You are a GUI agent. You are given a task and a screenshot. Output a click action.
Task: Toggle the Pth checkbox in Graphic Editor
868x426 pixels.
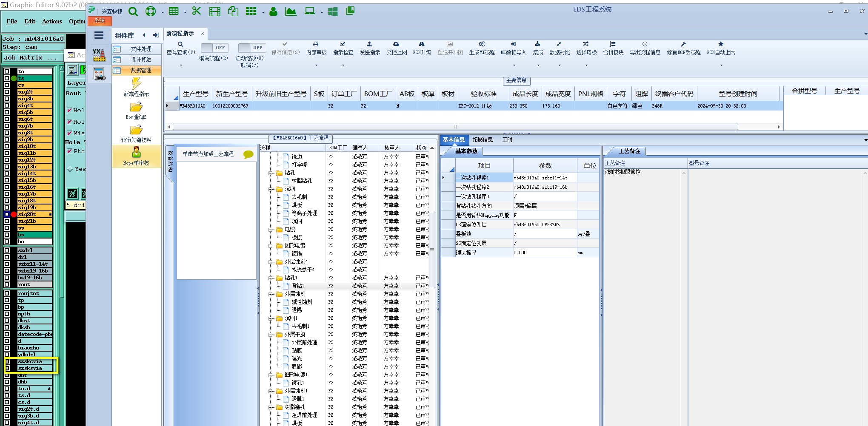[69, 151]
